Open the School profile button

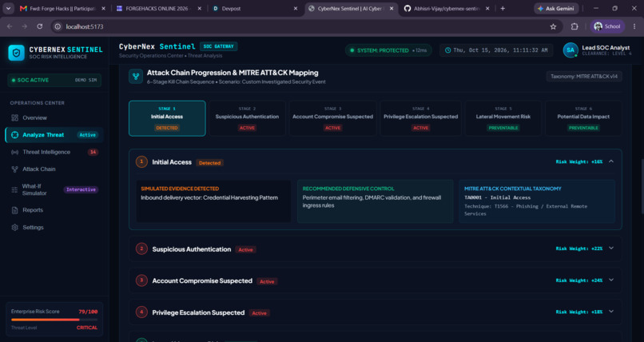coord(607,26)
